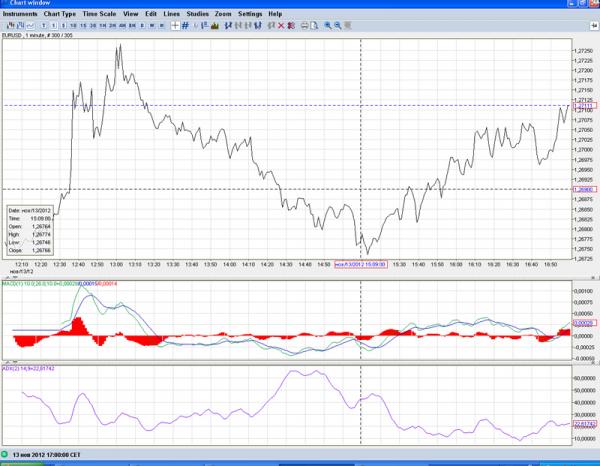Toggle the chart grid with # icon
Viewport: 600px width, 466px height.
pyautogui.click(x=185, y=24)
